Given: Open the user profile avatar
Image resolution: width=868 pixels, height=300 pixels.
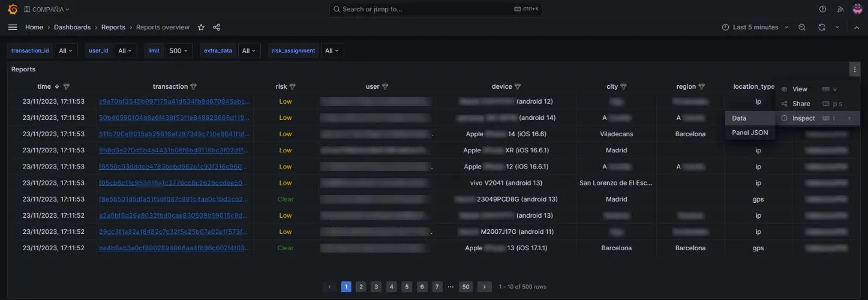Looking at the screenshot, I should (x=857, y=9).
